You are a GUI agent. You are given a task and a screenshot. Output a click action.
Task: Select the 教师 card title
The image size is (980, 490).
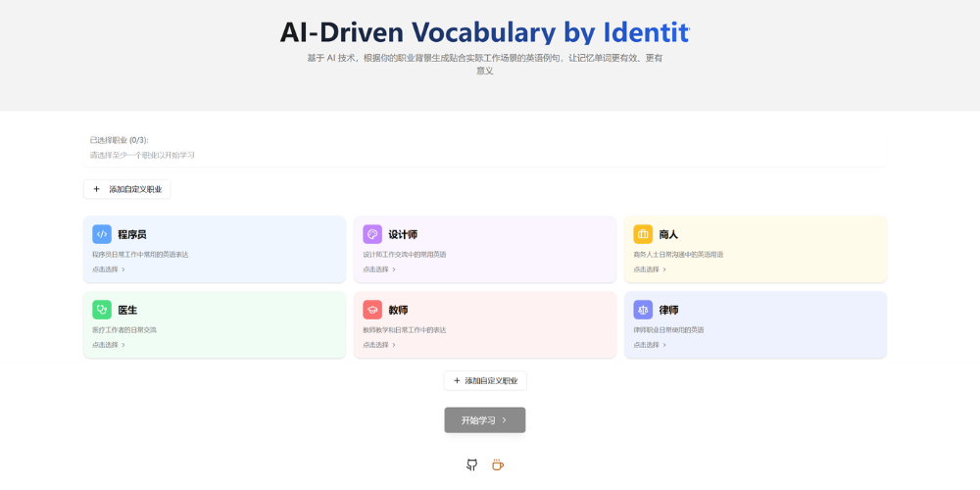pos(398,310)
